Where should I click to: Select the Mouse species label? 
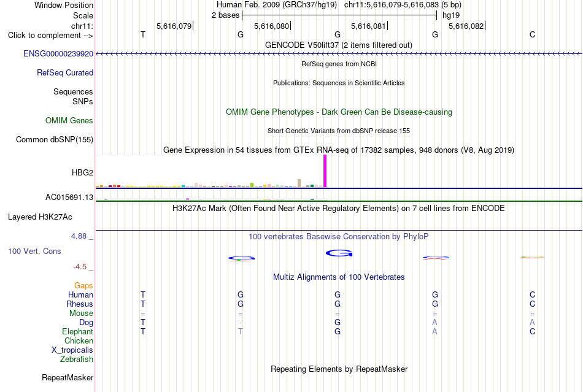81,313
